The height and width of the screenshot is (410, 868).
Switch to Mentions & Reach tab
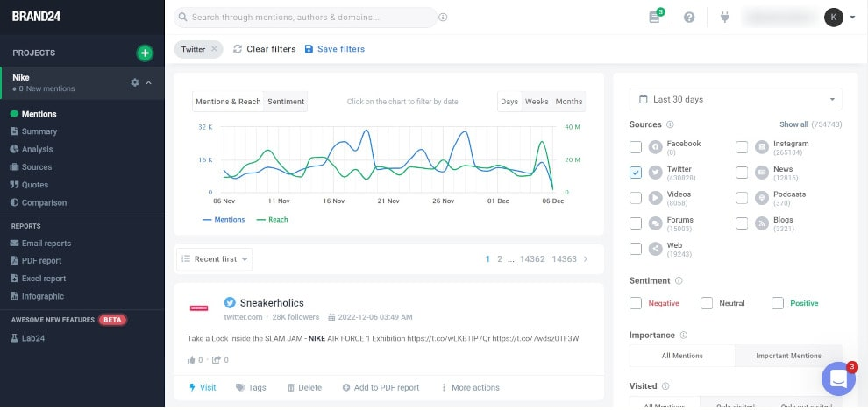point(227,102)
